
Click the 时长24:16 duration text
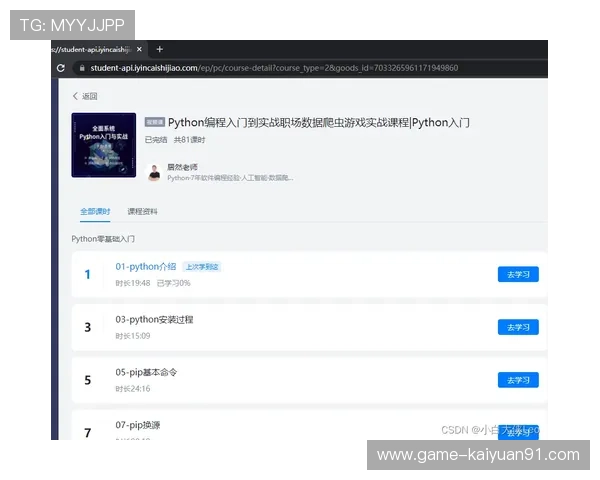(x=133, y=389)
